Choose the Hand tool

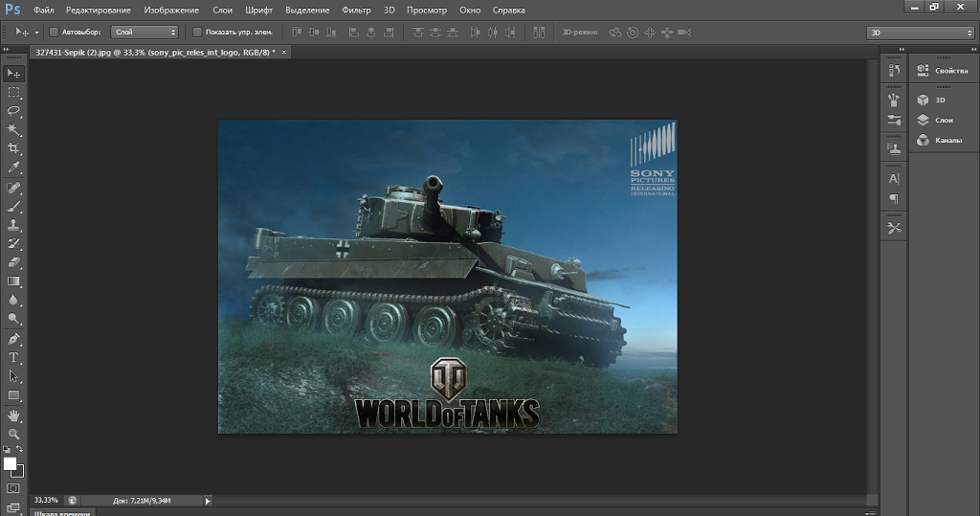(13, 415)
